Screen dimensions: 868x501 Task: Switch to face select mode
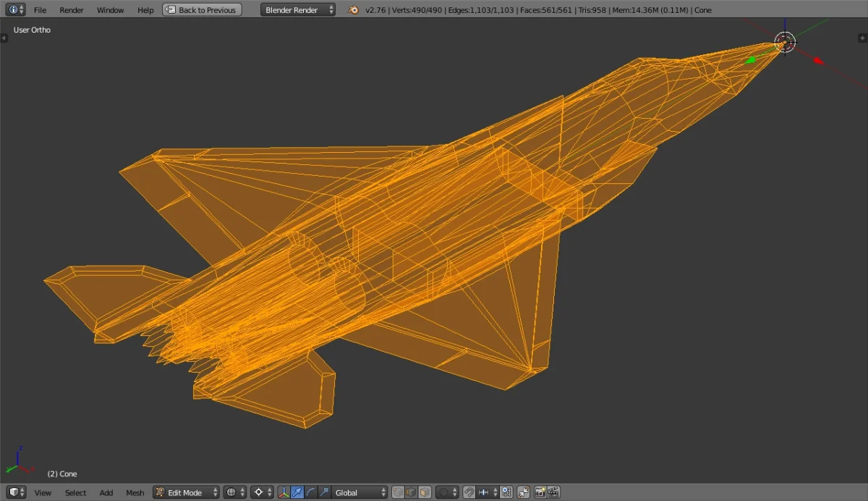(425, 492)
